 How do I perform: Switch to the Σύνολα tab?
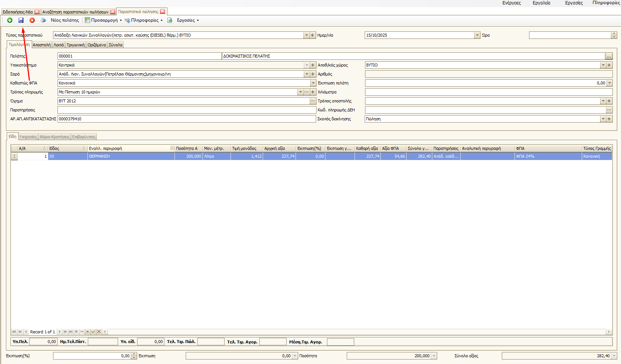(x=115, y=45)
